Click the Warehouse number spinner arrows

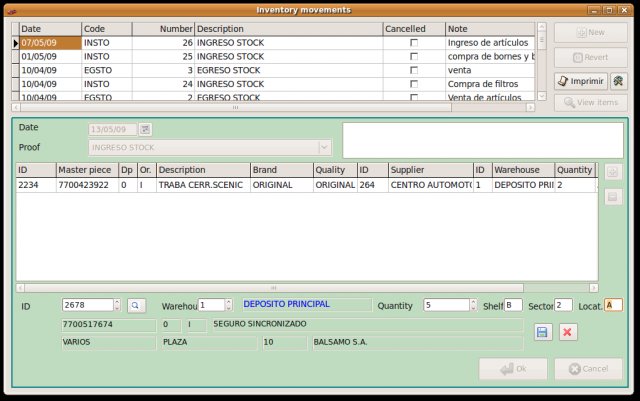pyautogui.click(x=229, y=305)
